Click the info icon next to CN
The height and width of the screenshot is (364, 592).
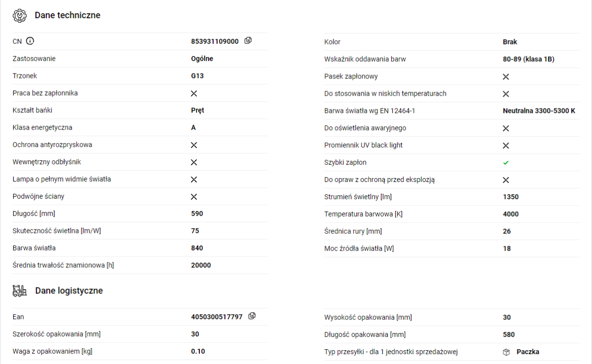(30, 41)
